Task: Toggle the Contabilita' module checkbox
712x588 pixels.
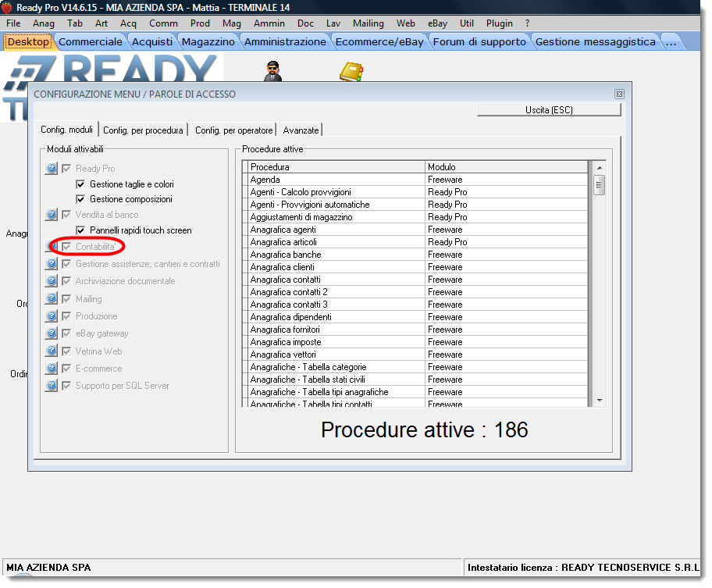Action: (66, 247)
